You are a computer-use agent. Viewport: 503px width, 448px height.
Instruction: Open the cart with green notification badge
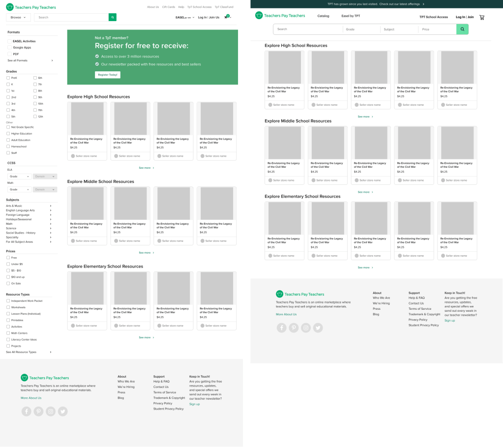[x=227, y=17]
